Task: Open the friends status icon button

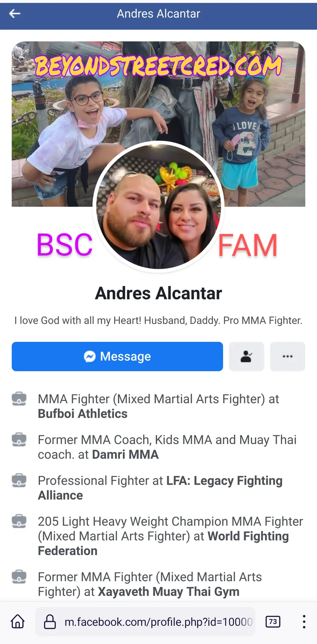Action: [246, 356]
